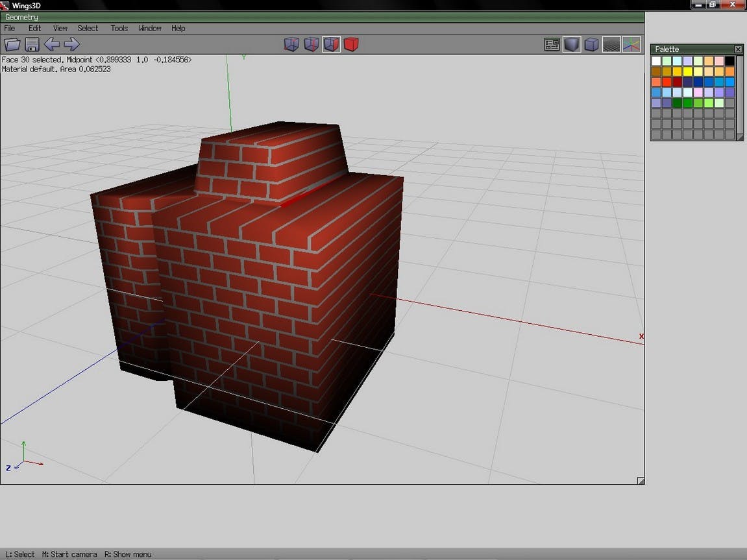747x560 pixels.
Task: Save the model with the floppy disk icon
Action: coord(32,44)
